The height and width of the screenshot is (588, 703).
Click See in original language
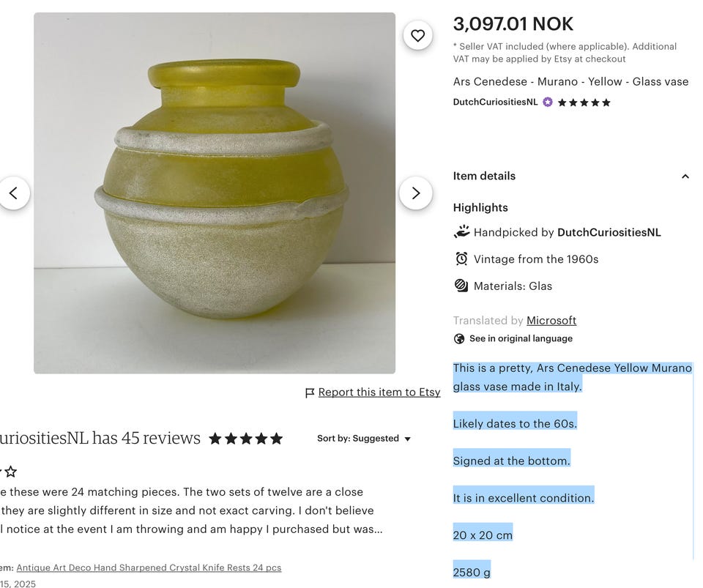pos(521,338)
